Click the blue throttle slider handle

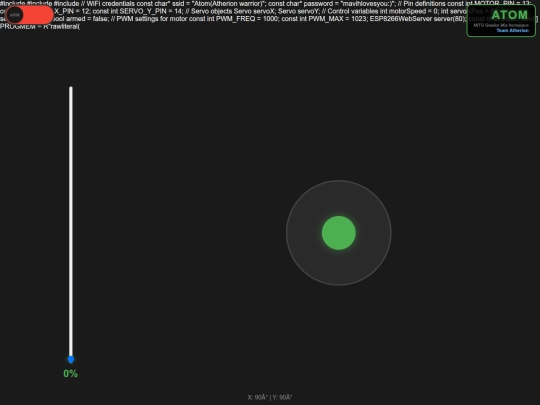71,360
